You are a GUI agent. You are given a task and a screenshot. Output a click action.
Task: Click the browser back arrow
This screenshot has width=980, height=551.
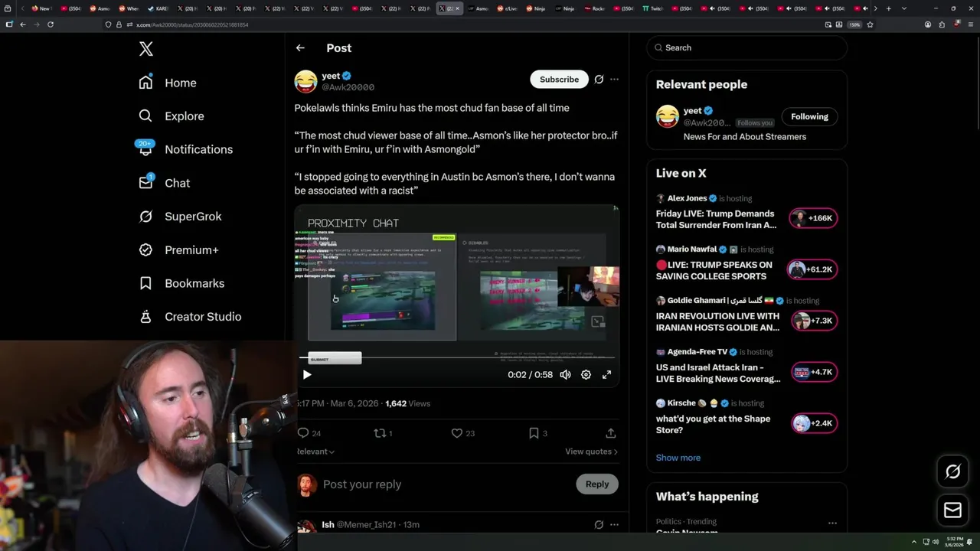23,24
